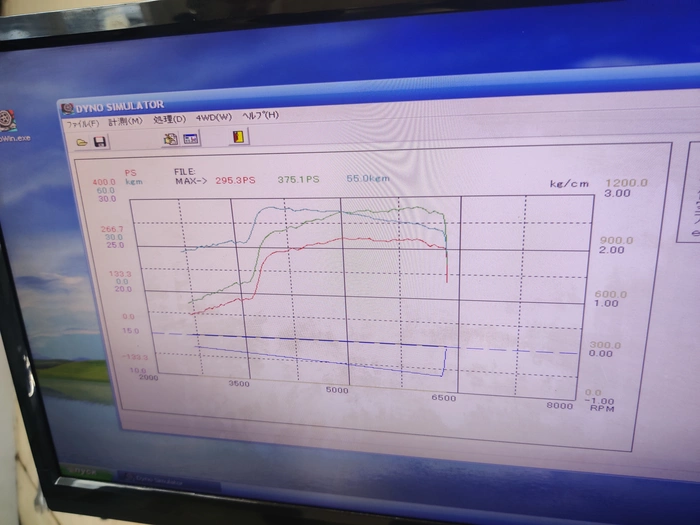Screen dimensions: 700x525
Task: Click the open file folder toolbar icon
Action: [82, 142]
